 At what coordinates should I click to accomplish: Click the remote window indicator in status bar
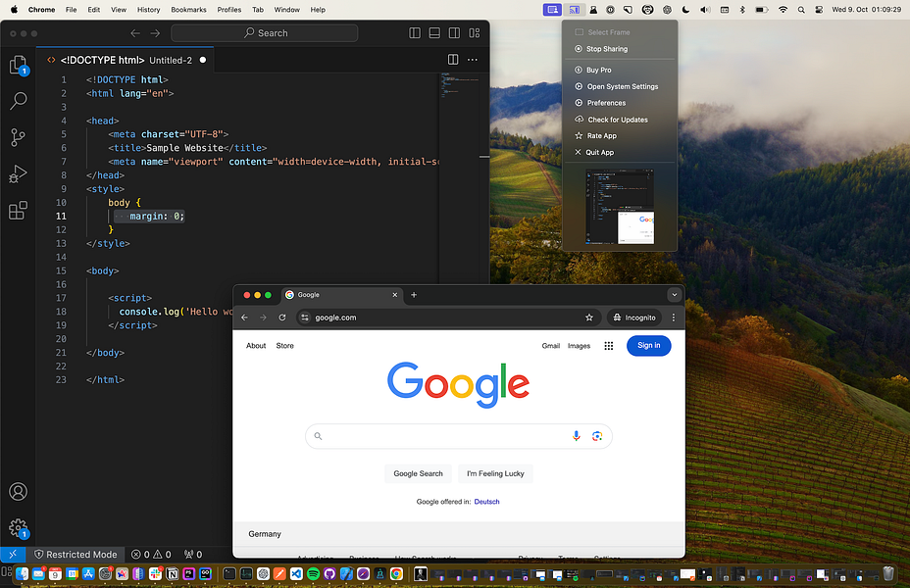point(13,555)
